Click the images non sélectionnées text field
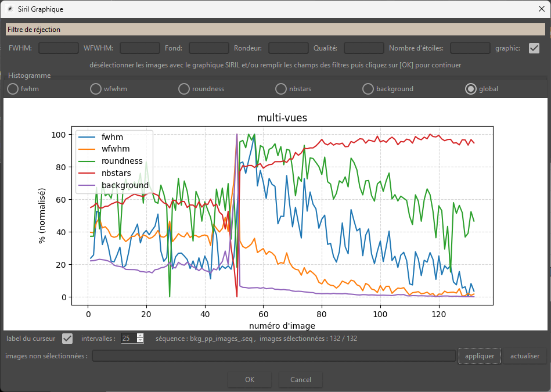The image size is (551, 392). (x=273, y=356)
